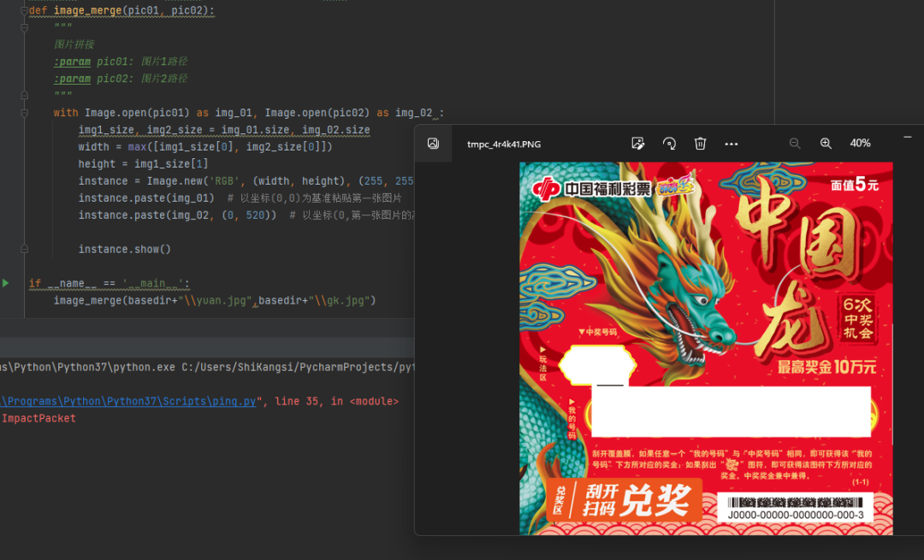Click the image_merge(basedir+...) call line

click(215, 300)
